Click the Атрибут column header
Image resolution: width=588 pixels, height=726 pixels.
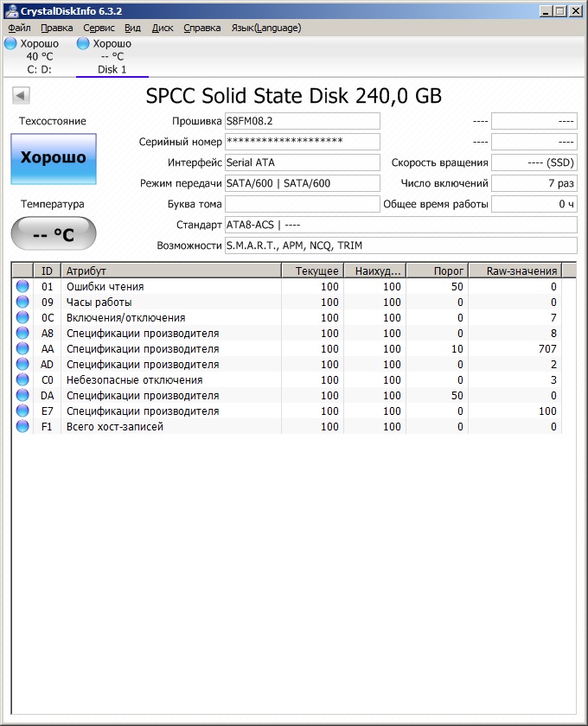coord(171,271)
